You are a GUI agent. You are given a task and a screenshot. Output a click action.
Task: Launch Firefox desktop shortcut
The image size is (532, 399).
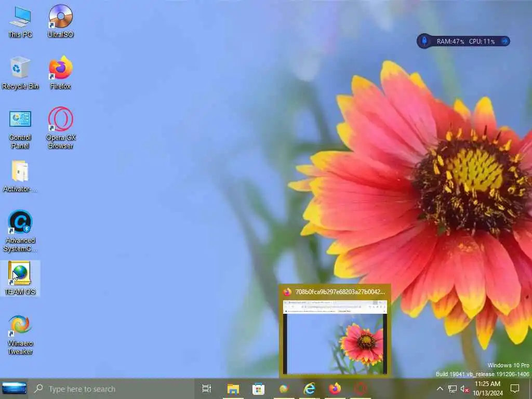61,73
